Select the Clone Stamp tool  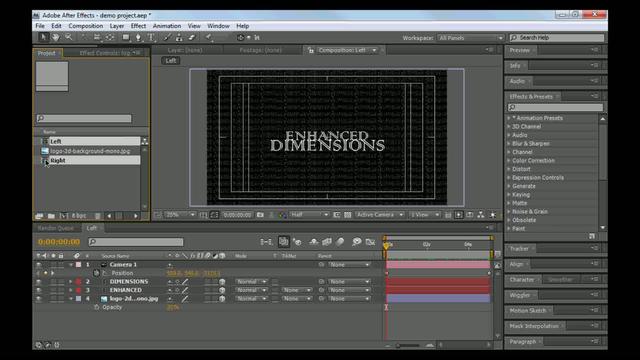click(179, 38)
